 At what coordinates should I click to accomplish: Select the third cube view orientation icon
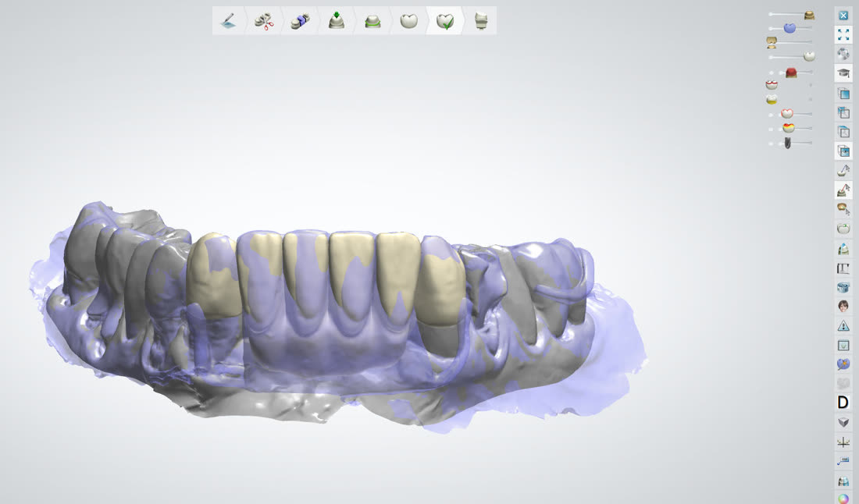843,132
